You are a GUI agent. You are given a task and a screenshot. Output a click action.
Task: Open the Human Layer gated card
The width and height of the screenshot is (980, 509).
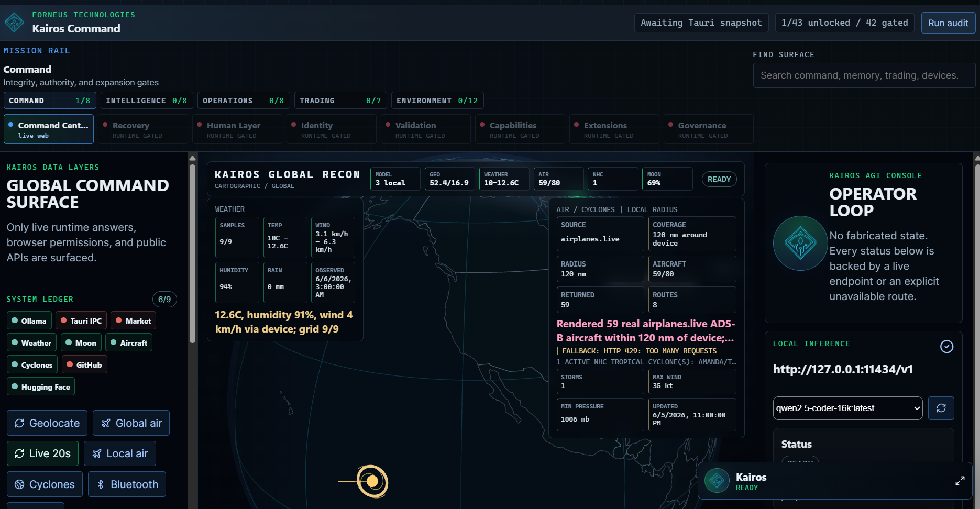coord(237,129)
